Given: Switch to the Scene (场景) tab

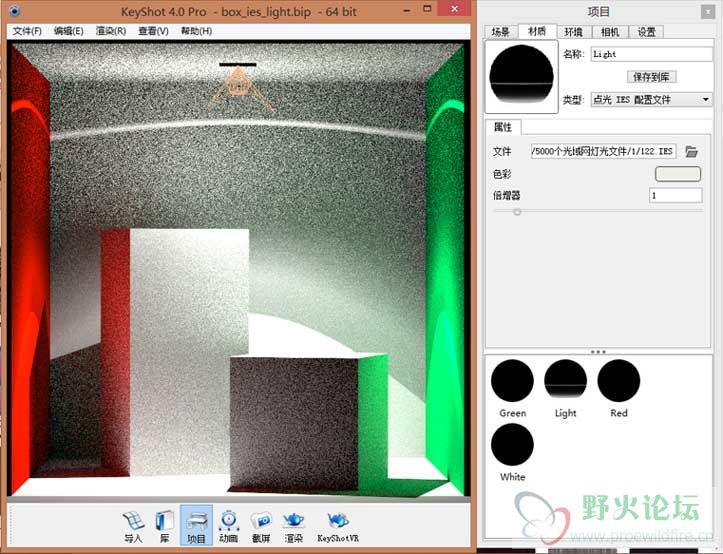Looking at the screenshot, I should pyautogui.click(x=500, y=32).
